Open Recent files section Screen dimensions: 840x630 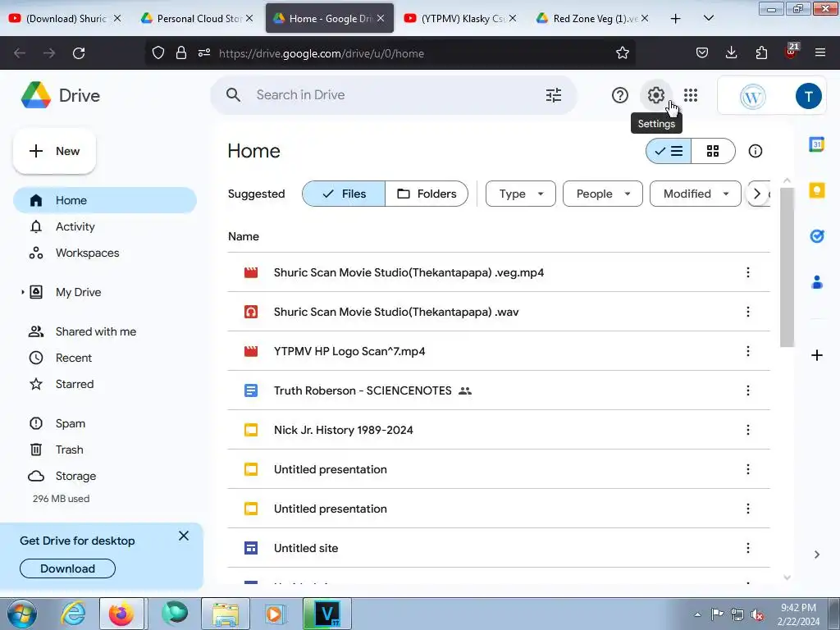[x=105, y=358]
